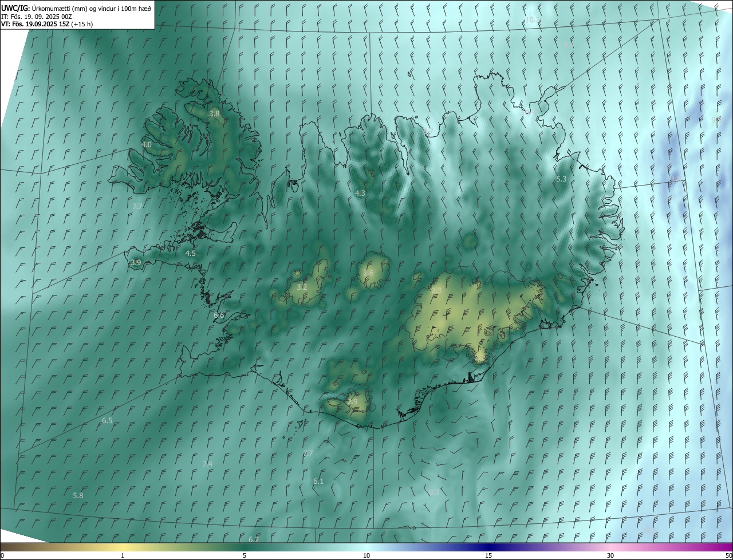Click the color scale's 1 tick label

click(x=123, y=555)
